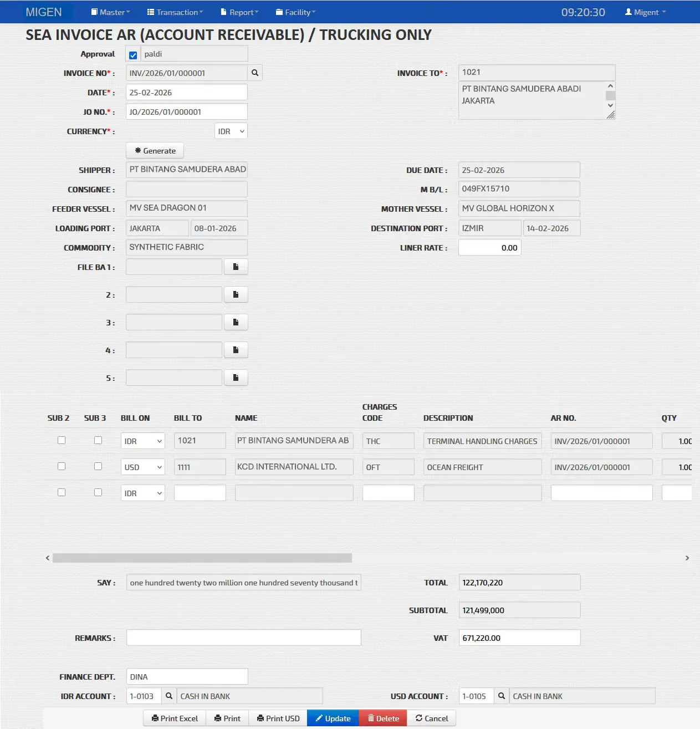Open BILL ON dropdown for THC row
This screenshot has height=729, width=700.
[143, 441]
